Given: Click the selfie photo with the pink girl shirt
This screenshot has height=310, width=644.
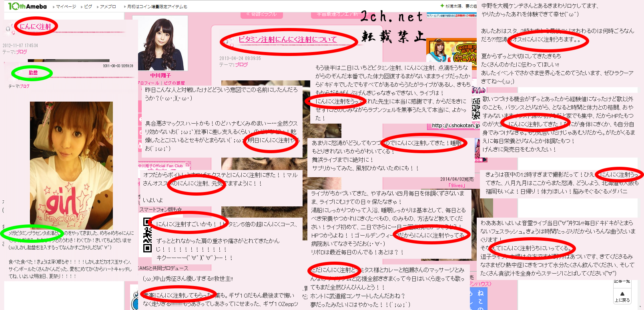Looking at the screenshot, I should pyautogui.click(x=71, y=165).
